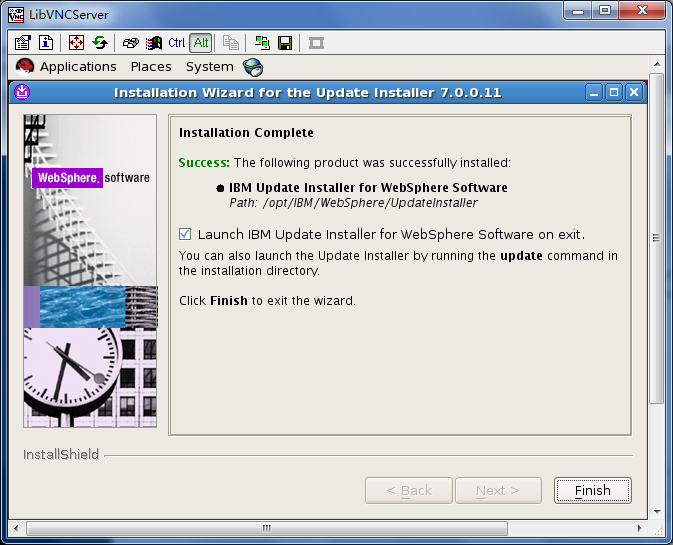
Task: Click the horizontal scrollbar thumb
Action: (267, 528)
